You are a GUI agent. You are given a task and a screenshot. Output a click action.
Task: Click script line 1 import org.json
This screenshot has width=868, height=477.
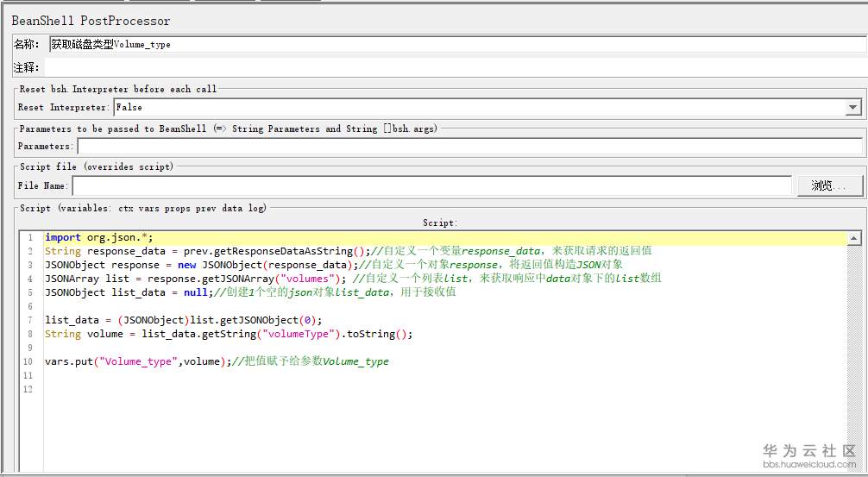click(x=98, y=237)
